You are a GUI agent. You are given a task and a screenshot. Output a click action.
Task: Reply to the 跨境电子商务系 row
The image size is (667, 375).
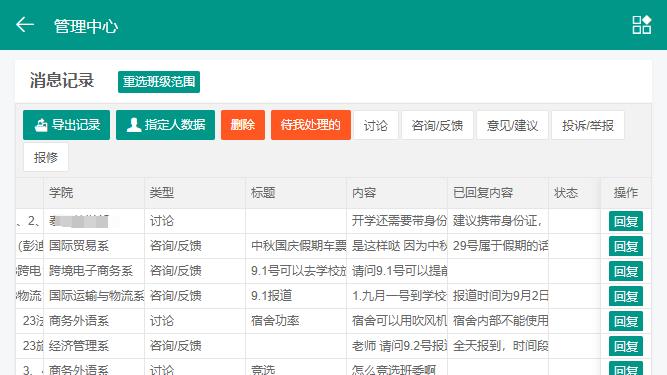point(626,271)
